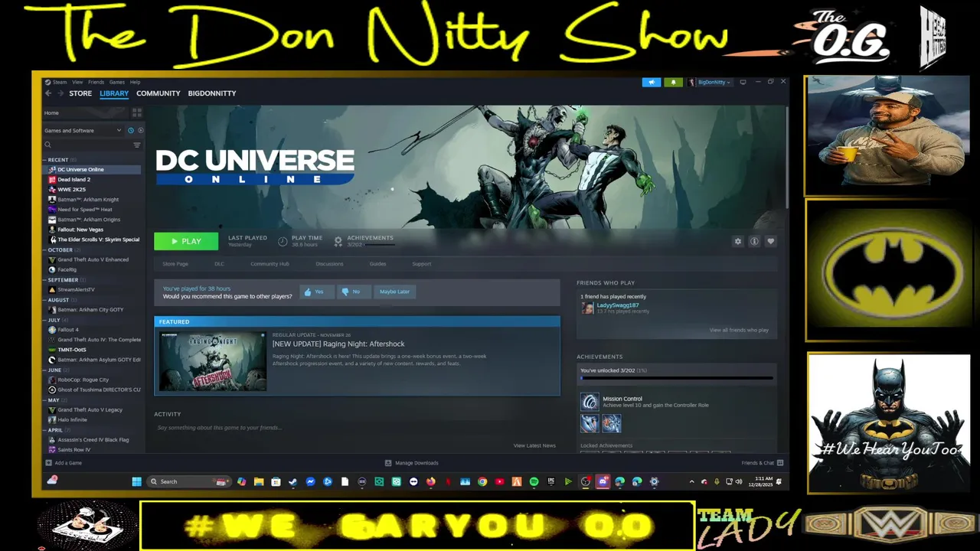
Task: Click the Steam back navigation arrow
Action: point(48,93)
